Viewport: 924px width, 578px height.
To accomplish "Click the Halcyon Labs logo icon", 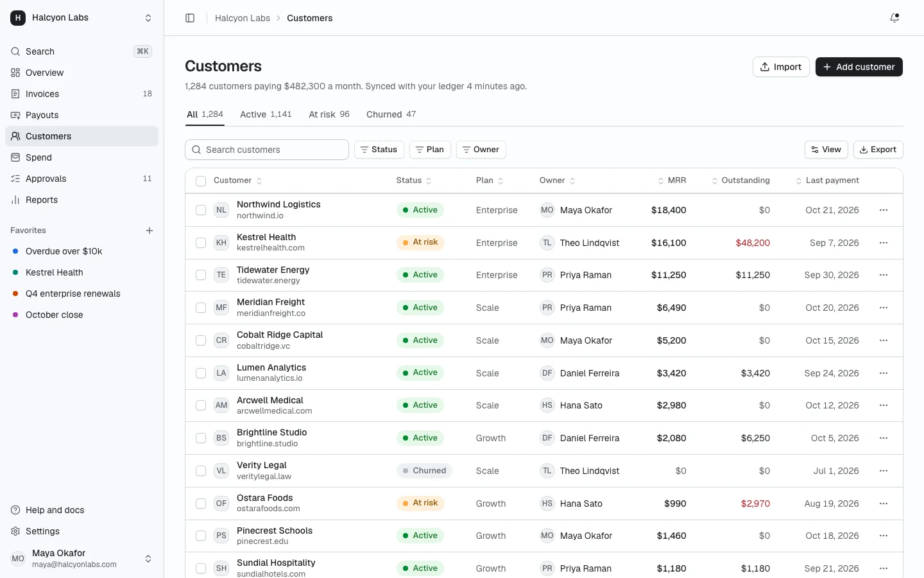I will point(18,18).
